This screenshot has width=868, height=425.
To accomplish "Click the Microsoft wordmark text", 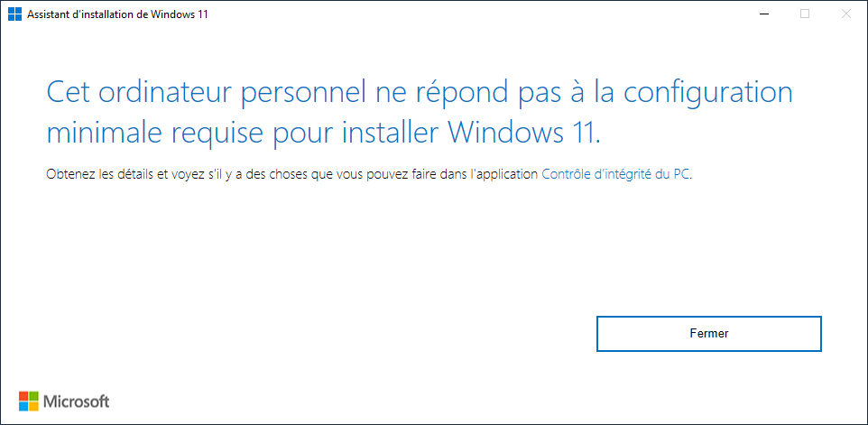I will tap(77, 402).
